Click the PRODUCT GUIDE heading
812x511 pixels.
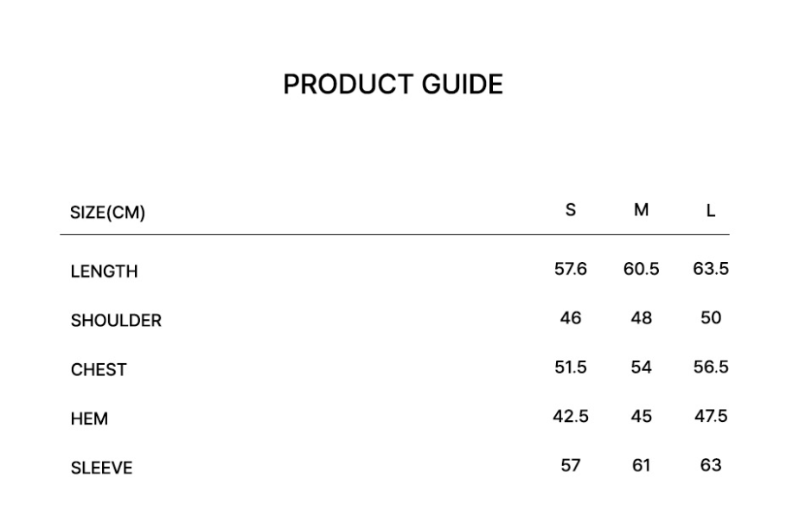393,85
